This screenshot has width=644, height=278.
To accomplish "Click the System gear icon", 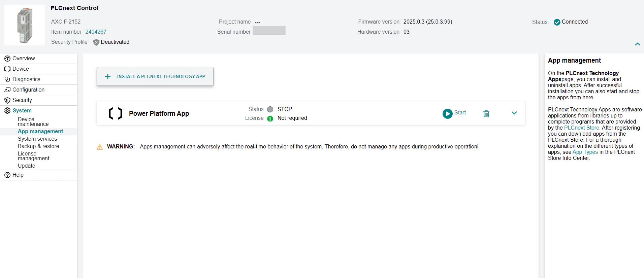I will (7, 111).
